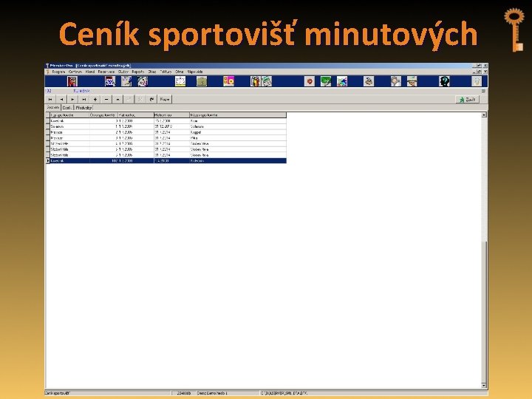Screen dimensions: 532x399
Task: Click the refresh navigator button
Action: (x=151, y=100)
